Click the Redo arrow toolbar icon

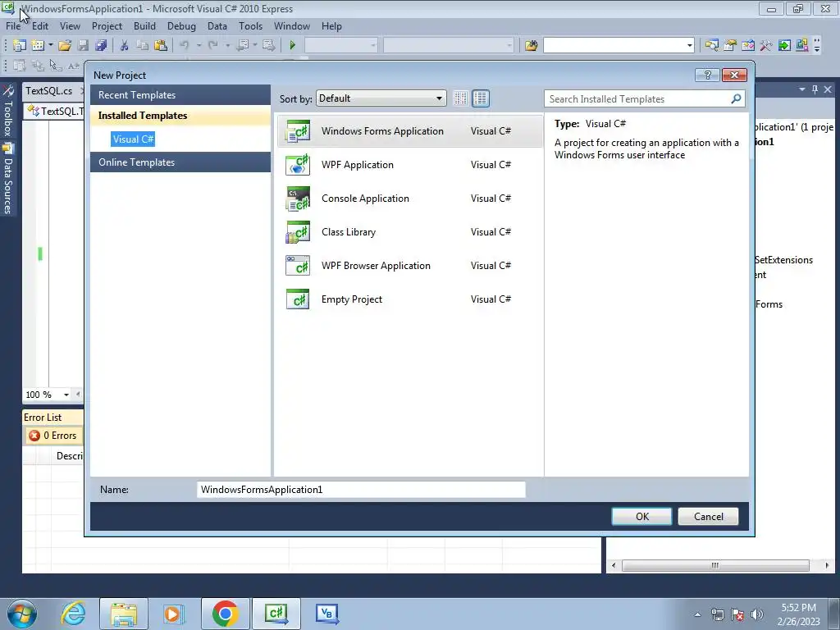(x=213, y=46)
